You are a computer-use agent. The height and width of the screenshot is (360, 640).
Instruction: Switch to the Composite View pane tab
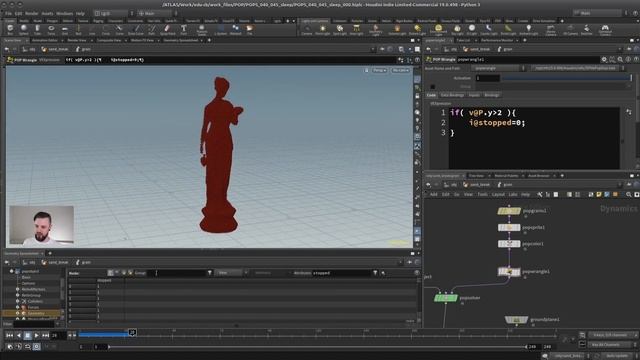click(x=109, y=40)
